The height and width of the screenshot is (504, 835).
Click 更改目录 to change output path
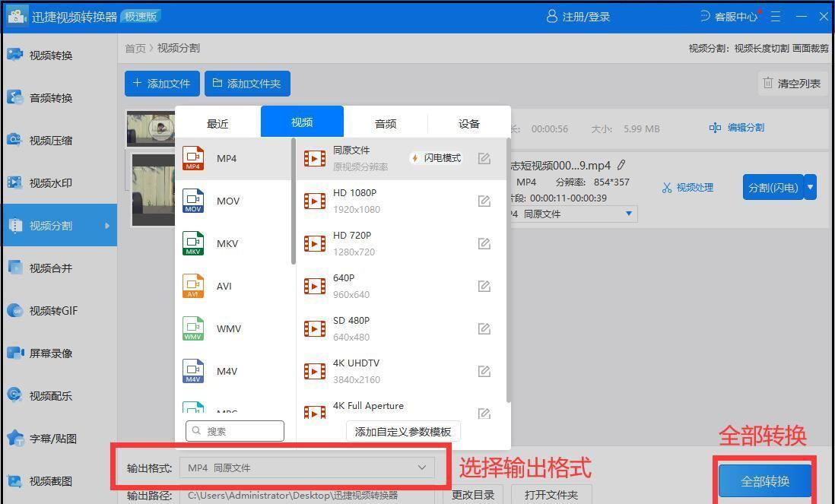coord(473,494)
